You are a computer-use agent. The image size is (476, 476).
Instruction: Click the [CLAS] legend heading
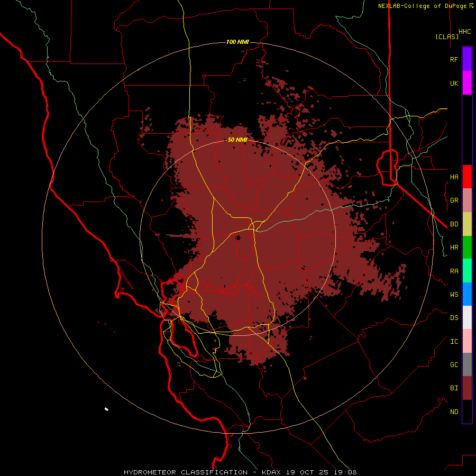447,36
